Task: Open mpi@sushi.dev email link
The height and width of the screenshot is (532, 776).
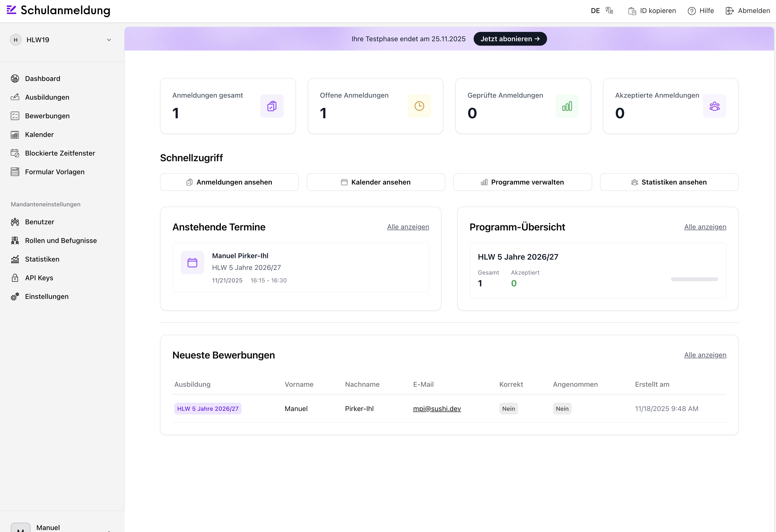Action: (437, 408)
